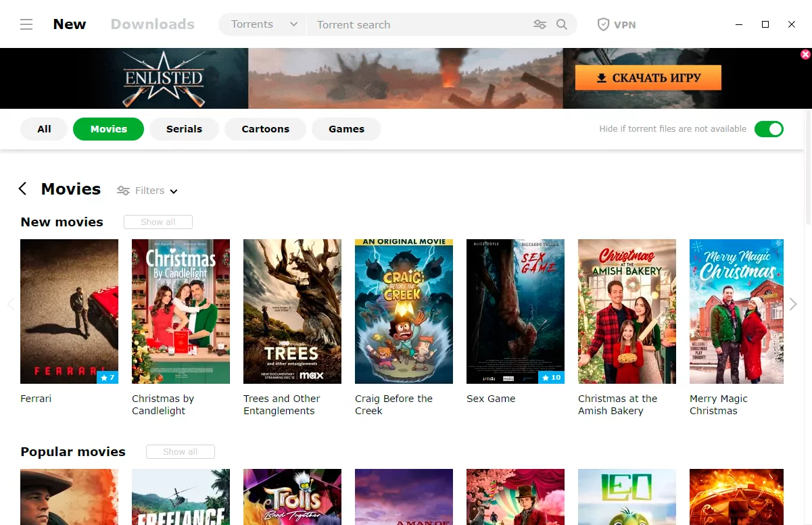
Task: Click the Merry Magic Christmas title
Action: pyautogui.click(x=719, y=405)
